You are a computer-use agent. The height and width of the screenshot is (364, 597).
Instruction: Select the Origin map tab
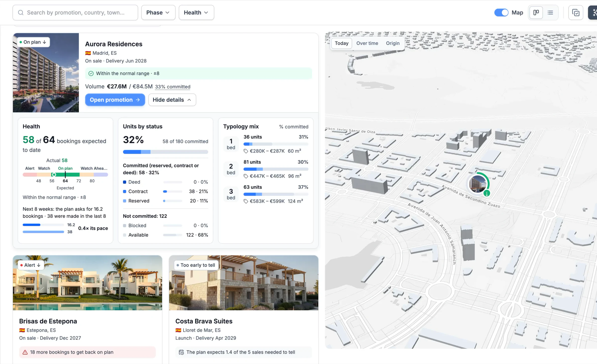point(393,43)
